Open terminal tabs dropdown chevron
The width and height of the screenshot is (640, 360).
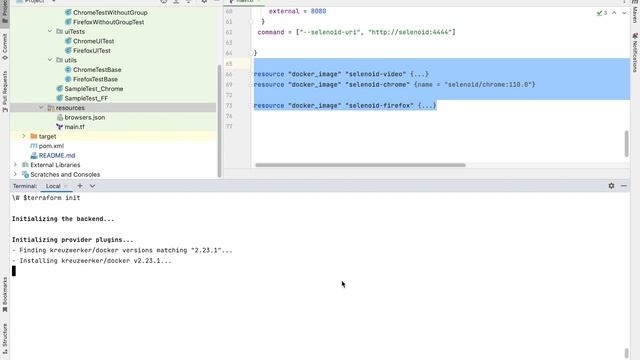coord(92,186)
